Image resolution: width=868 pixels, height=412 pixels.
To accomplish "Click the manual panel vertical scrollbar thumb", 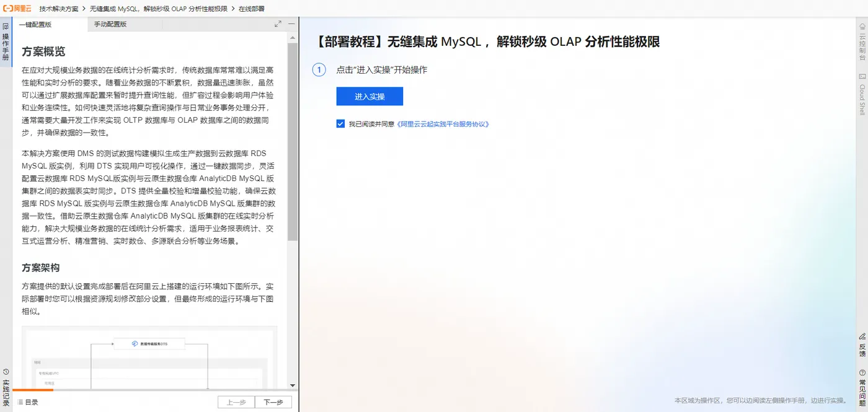I will tap(293, 141).
